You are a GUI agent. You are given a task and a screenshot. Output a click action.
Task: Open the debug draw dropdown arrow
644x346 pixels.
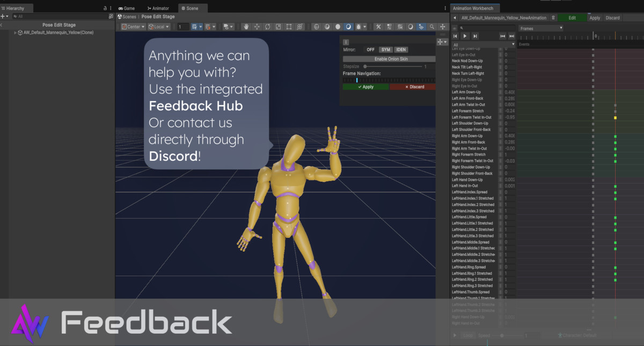click(x=365, y=27)
